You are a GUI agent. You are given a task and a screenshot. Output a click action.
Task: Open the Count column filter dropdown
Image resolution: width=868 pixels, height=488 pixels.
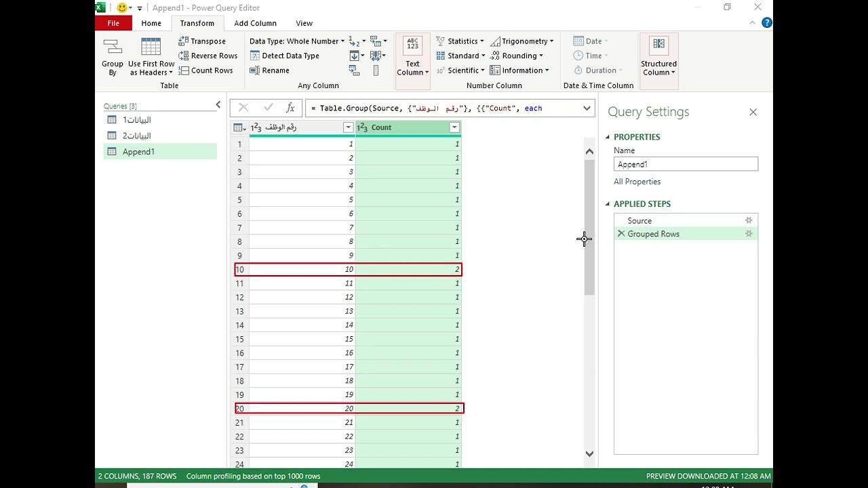(454, 127)
